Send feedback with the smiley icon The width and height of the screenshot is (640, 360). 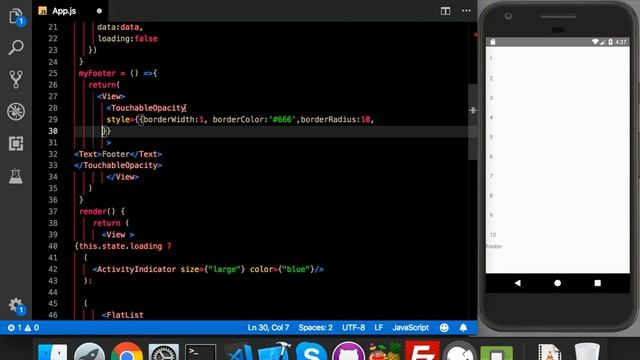tap(444, 327)
